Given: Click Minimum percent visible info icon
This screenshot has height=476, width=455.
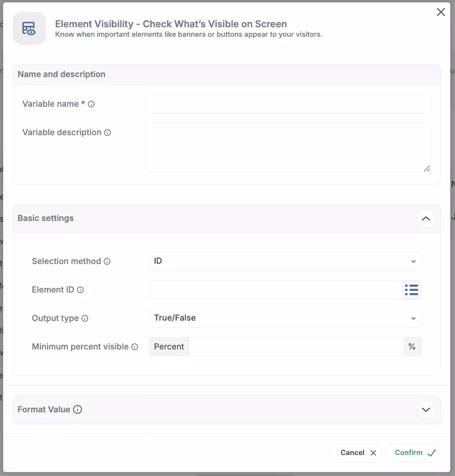Looking at the screenshot, I should pyautogui.click(x=135, y=347).
